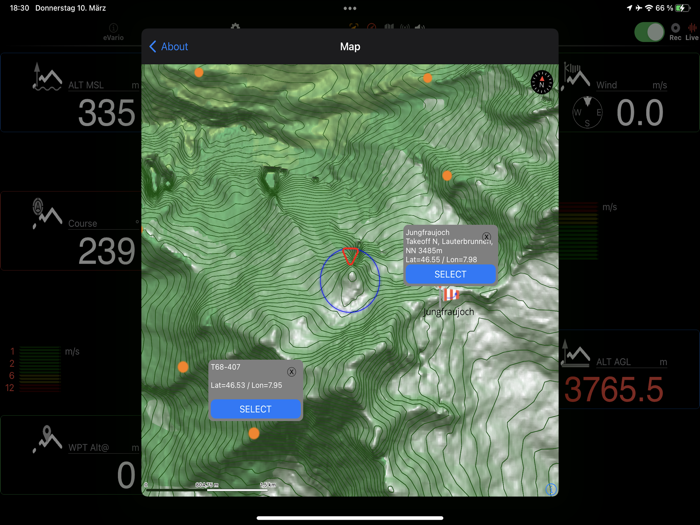Tap the Map title in header

pos(350,46)
